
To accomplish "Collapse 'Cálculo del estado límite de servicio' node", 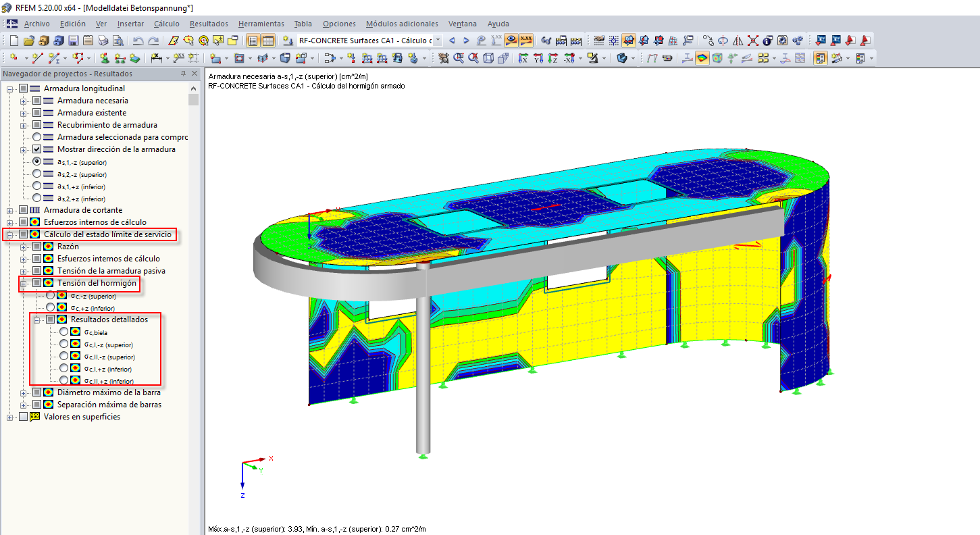I will click(x=10, y=234).
